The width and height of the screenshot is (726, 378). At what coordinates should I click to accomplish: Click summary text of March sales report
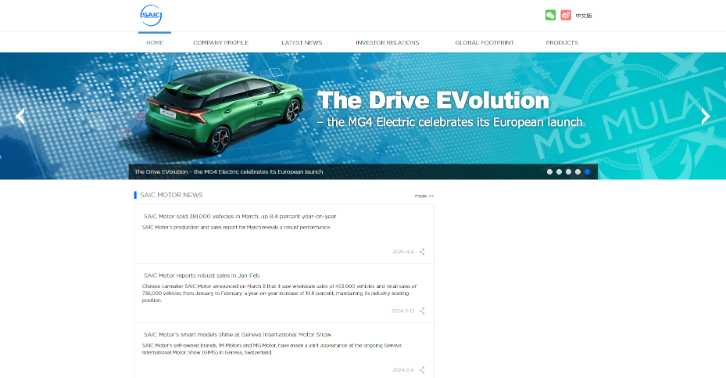[x=236, y=227]
